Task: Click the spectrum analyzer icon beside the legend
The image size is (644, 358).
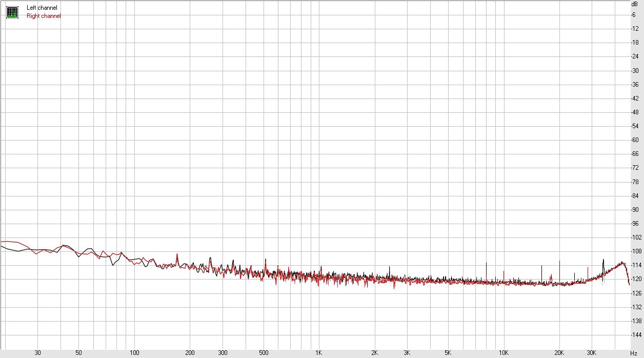Action: [x=12, y=12]
